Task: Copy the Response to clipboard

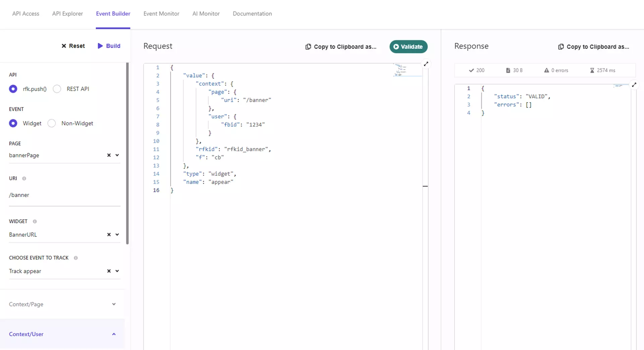Action: 594,47
